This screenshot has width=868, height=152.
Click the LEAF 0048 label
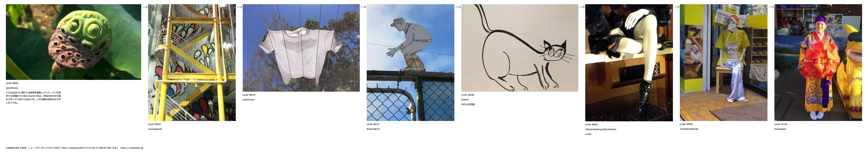click(x=467, y=95)
